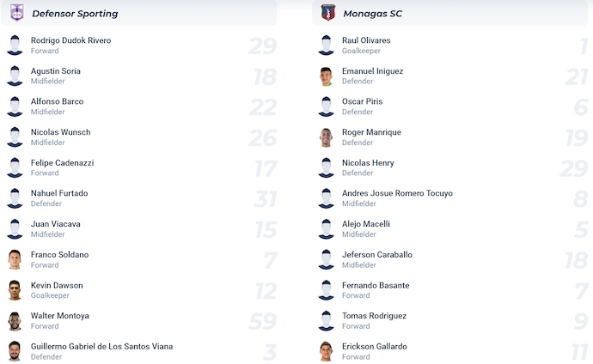Open Nicolas Wunsch player link
Image resolution: width=593 pixels, height=364 pixels.
point(60,132)
